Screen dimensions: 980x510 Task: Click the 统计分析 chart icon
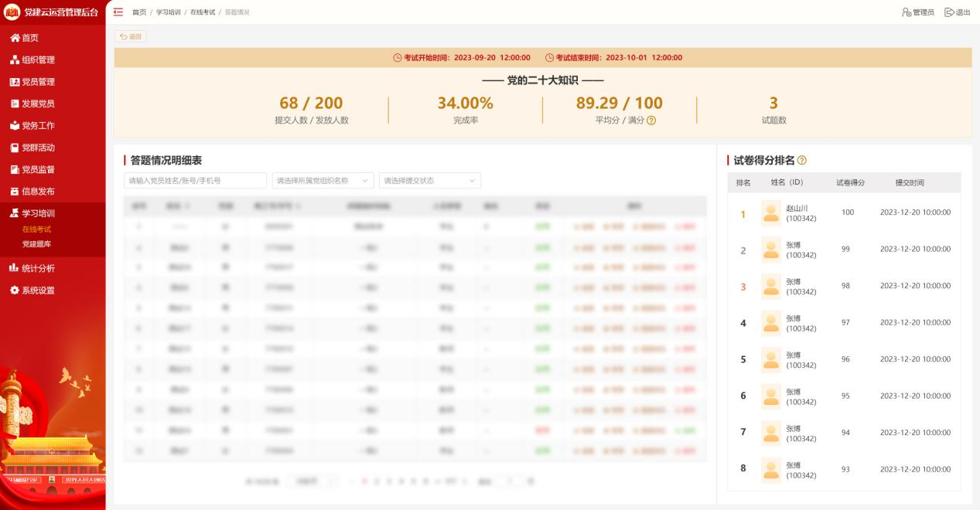(14, 269)
